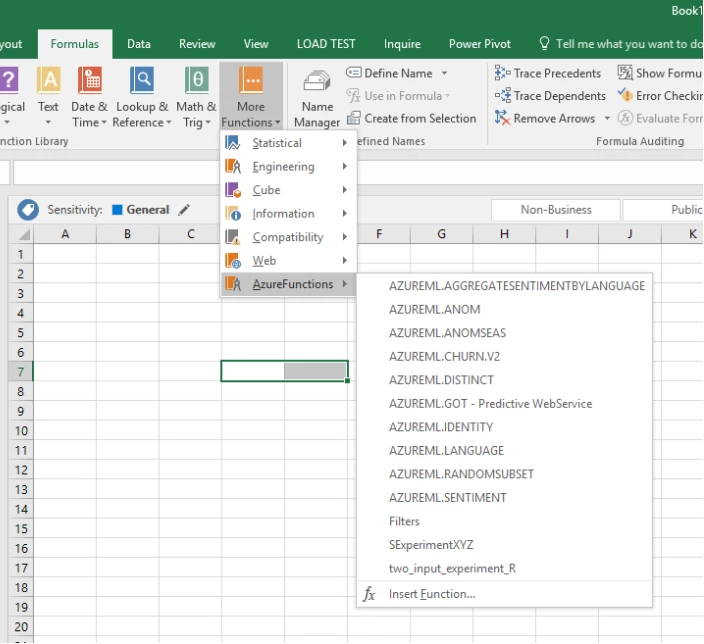Image resolution: width=704 pixels, height=644 pixels.
Task: Click the Show Formulas icon
Action: point(625,72)
